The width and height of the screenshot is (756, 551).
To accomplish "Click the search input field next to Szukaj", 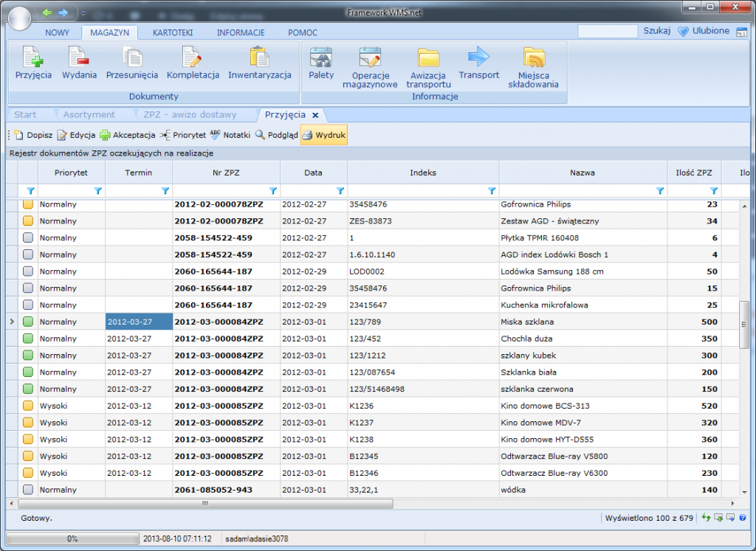I will (x=607, y=31).
